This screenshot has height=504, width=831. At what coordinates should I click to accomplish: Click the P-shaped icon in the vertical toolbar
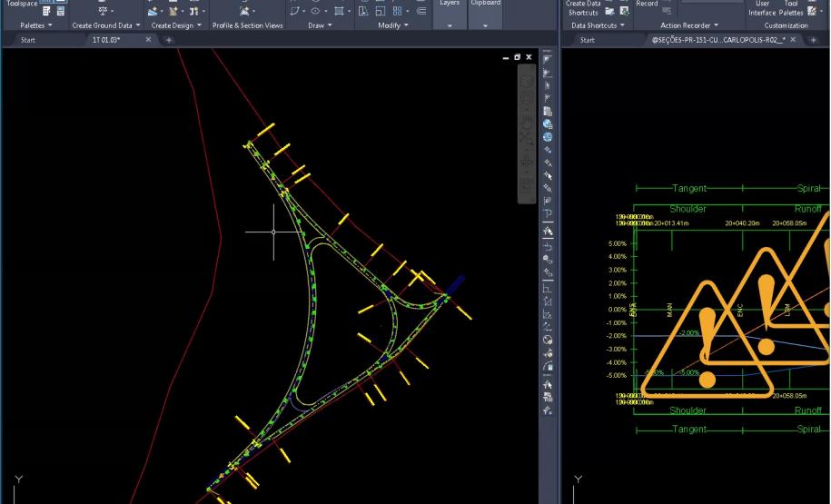(x=548, y=213)
